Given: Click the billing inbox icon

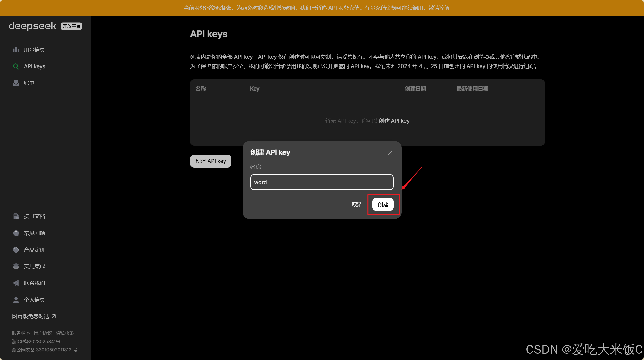Looking at the screenshot, I should [16, 83].
